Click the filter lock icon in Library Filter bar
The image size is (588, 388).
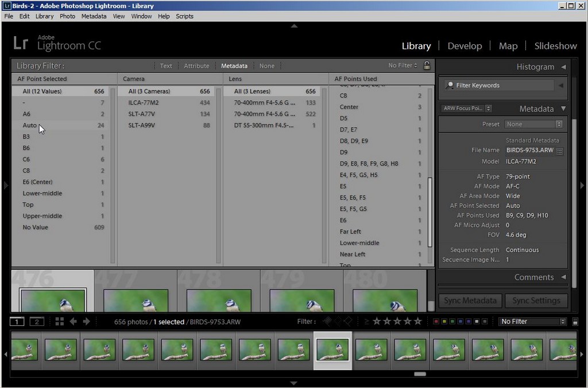click(x=427, y=66)
